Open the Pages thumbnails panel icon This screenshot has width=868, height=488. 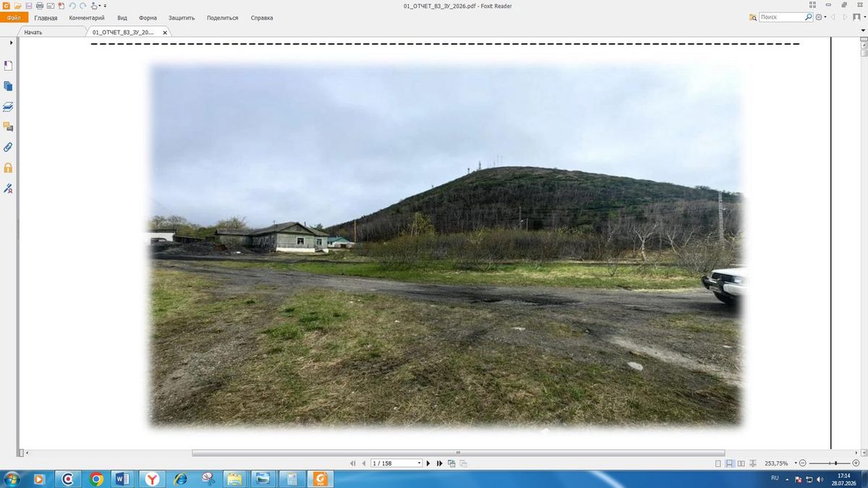(9, 86)
